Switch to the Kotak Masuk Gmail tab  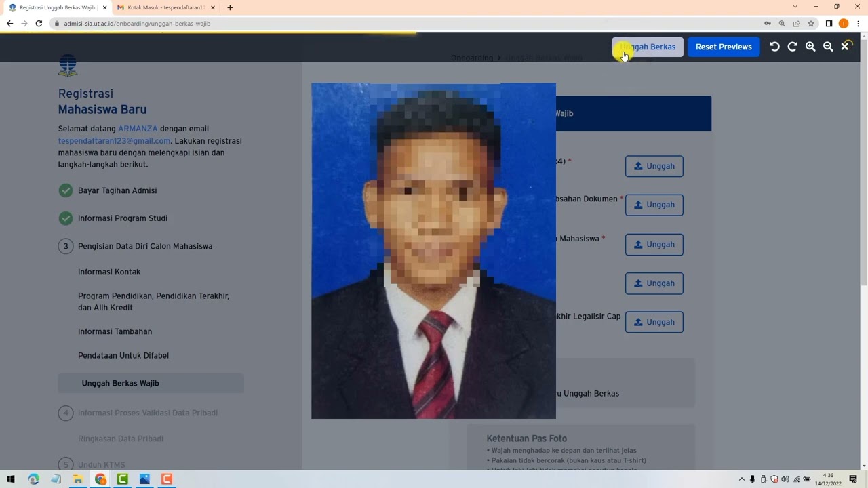[165, 7]
